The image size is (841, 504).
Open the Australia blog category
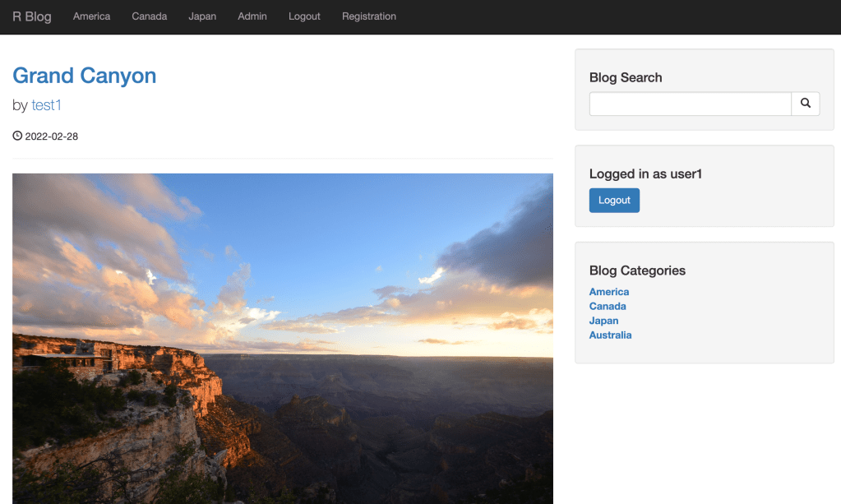[610, 335]
